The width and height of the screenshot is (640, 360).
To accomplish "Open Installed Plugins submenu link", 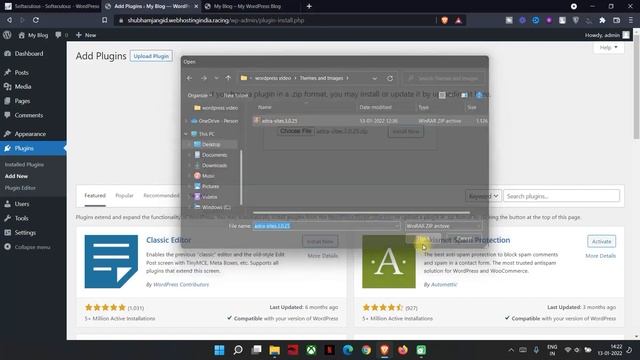I will (24, 164).
